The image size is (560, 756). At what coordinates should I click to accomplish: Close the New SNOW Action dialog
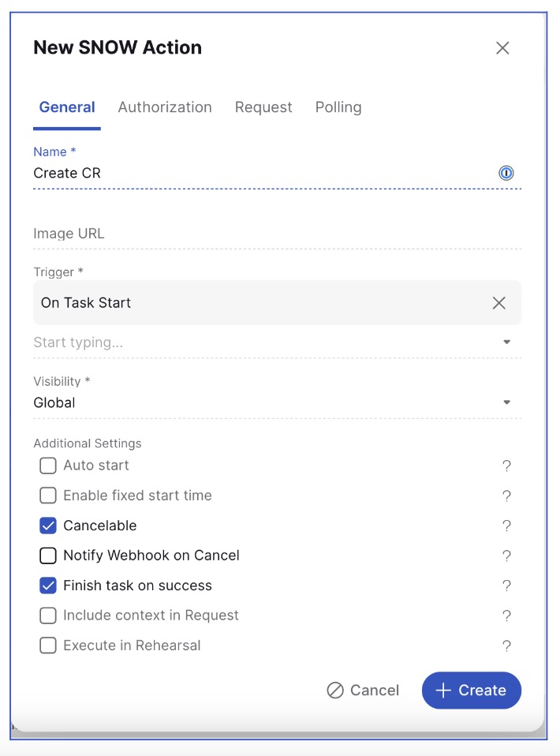point(502,47)
